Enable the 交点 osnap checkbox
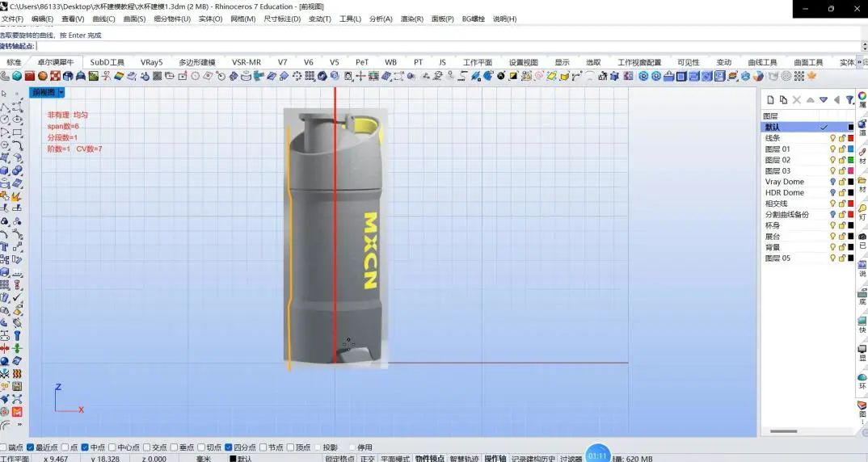Viewport: 868px width, 462px height. pos(147,447)
